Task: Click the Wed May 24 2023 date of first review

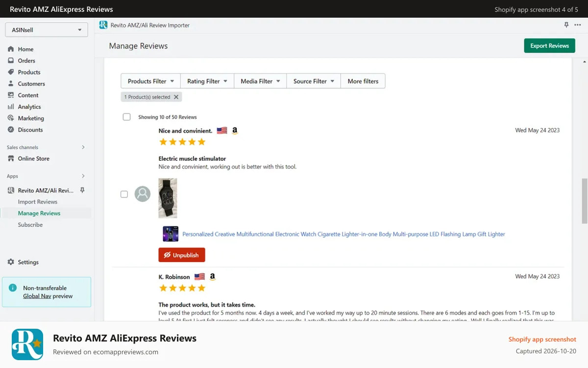Action: (537, 131)
